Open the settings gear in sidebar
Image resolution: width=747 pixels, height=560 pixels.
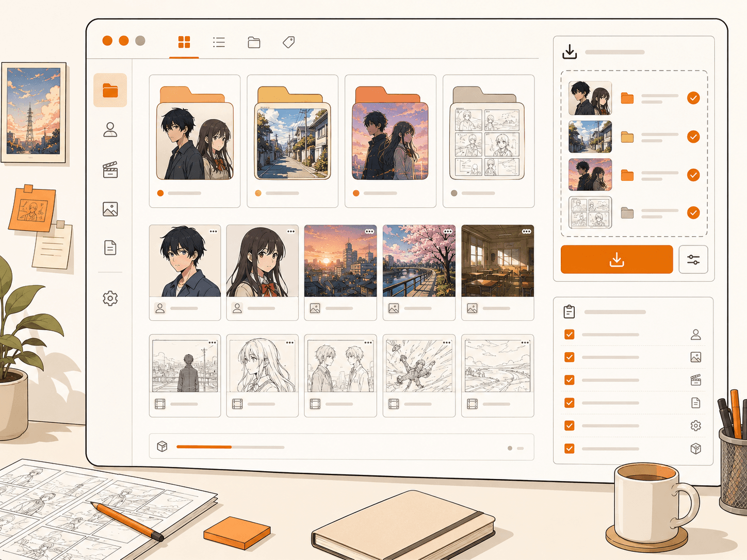click(110, 298)
